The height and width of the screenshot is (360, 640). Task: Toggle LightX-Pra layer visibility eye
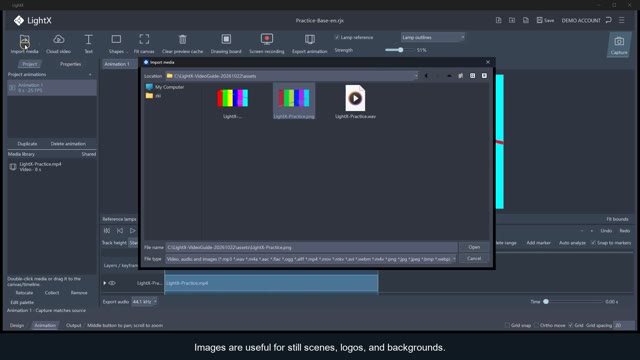click(112, 283)
